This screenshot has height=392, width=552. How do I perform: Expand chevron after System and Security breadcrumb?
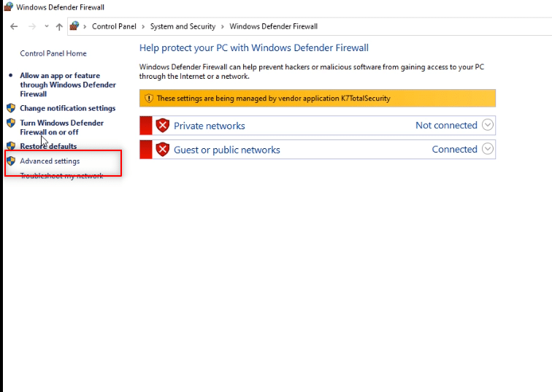click(223, 27)
